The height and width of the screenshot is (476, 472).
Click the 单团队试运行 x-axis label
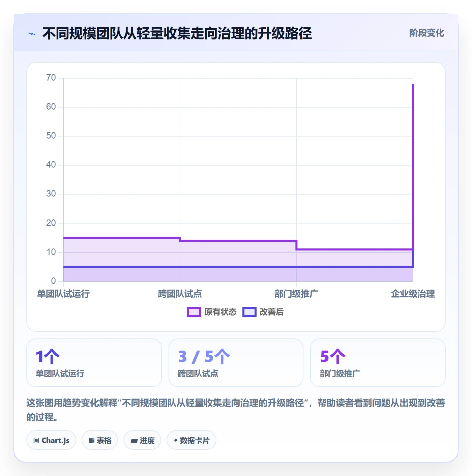(x=63, y=294)
